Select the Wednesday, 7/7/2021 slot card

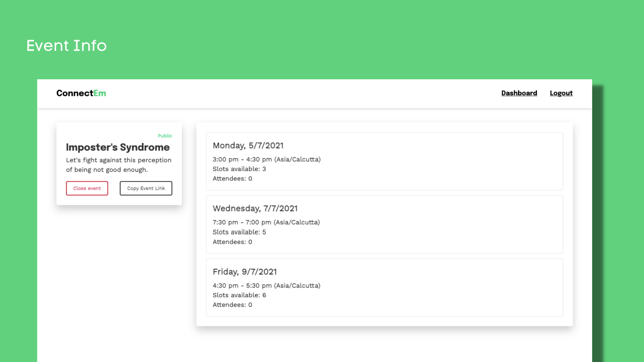[384, 224]
